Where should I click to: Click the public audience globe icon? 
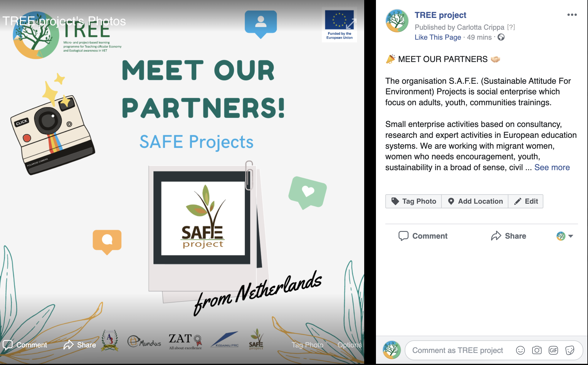pyautogui.click(x=501, y=37)
